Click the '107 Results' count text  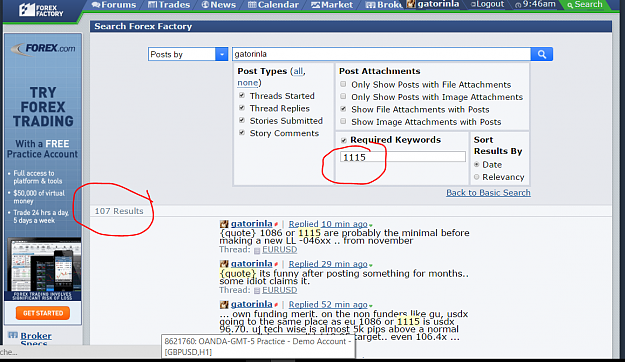[119, 211]
